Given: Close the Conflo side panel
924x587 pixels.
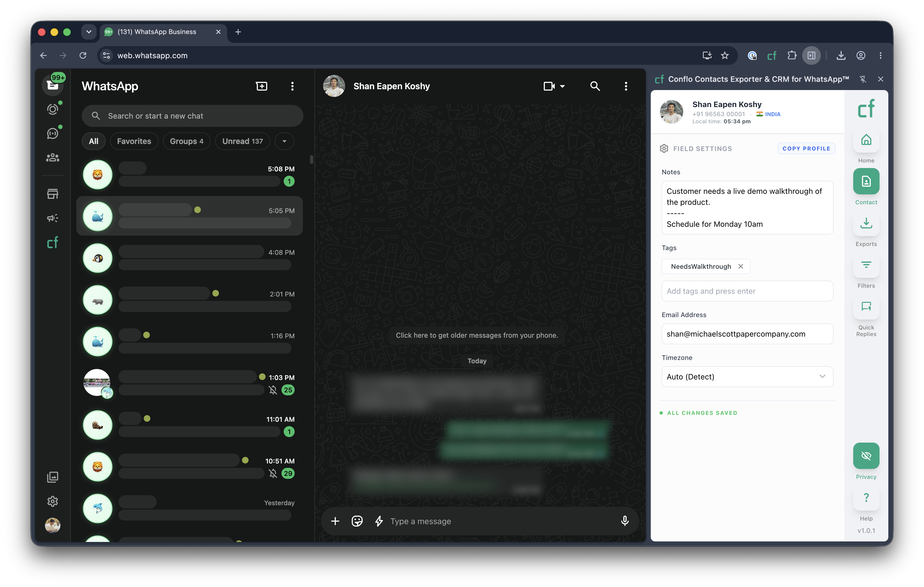Looking at the screenshot, I should 880,79.
